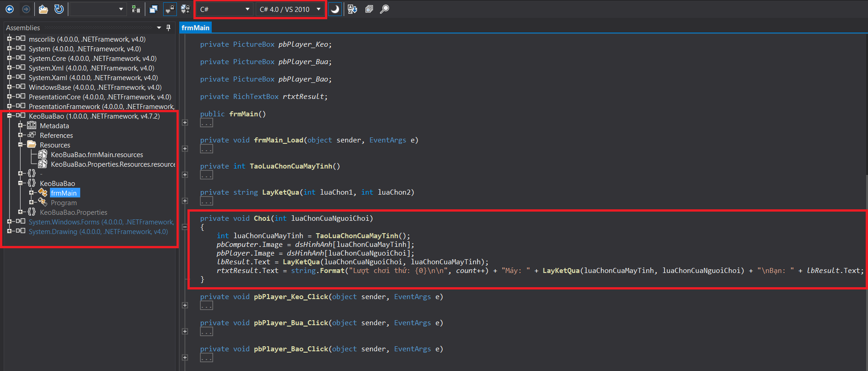
Task: Click the KeoBuaBao namespace braces icon
Action: (32, 183)
